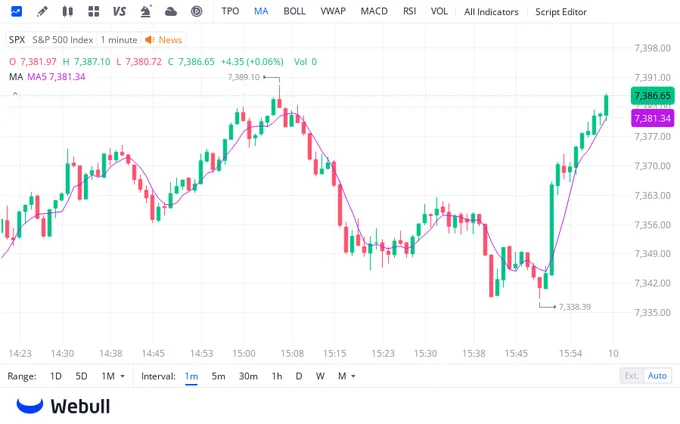The height and width of the screenshot is (424, 680).
Task: Open the alert bell chess-piece icon
Action: (146, 11)
